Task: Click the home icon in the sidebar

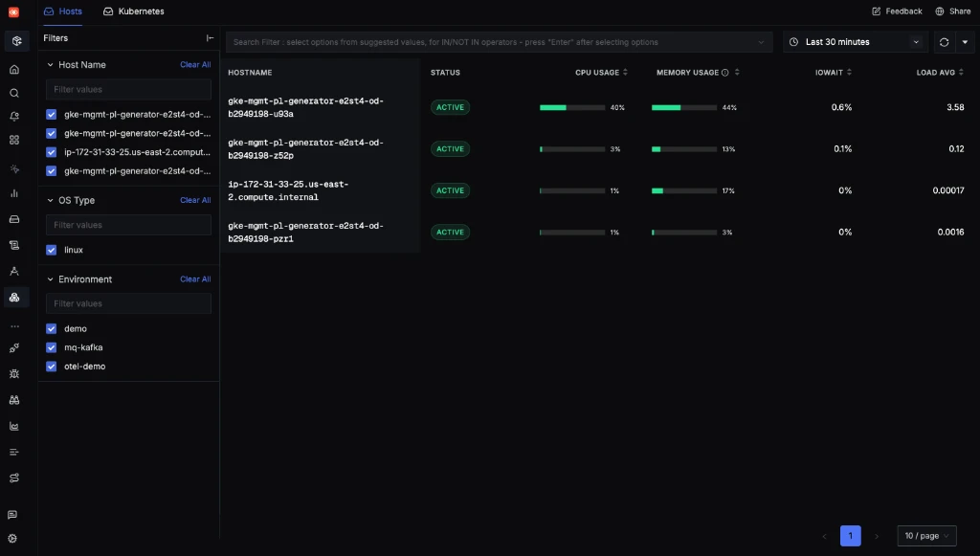Action: [x=13, y=70]
